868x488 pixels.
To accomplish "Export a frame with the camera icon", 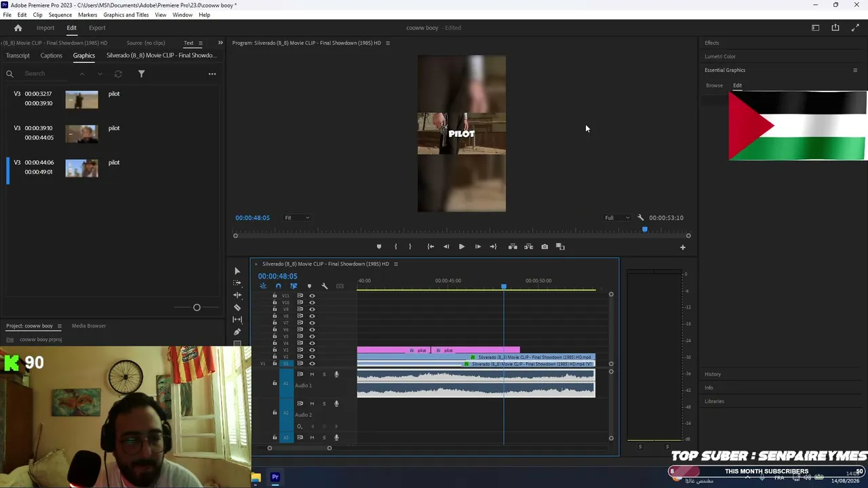I will 545,247.
